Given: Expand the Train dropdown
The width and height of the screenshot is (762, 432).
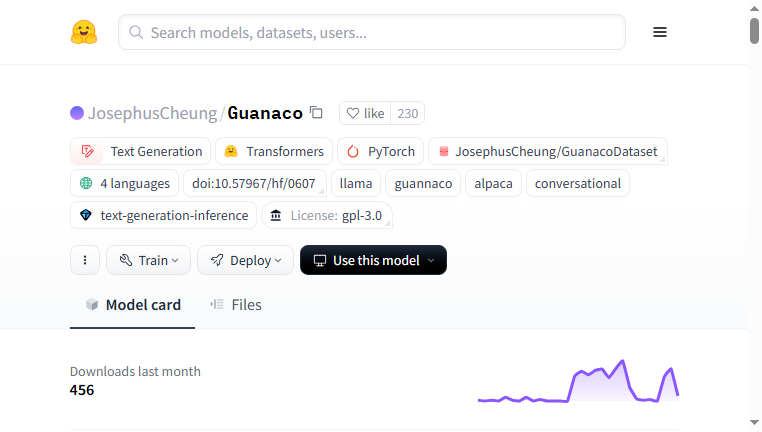Looking at the screenshot, I should pos(148,260).
